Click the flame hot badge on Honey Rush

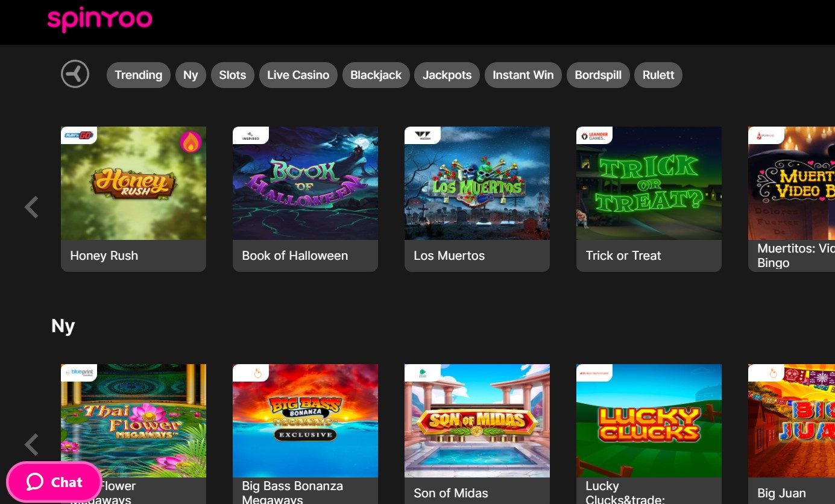[x=191, y=142]
